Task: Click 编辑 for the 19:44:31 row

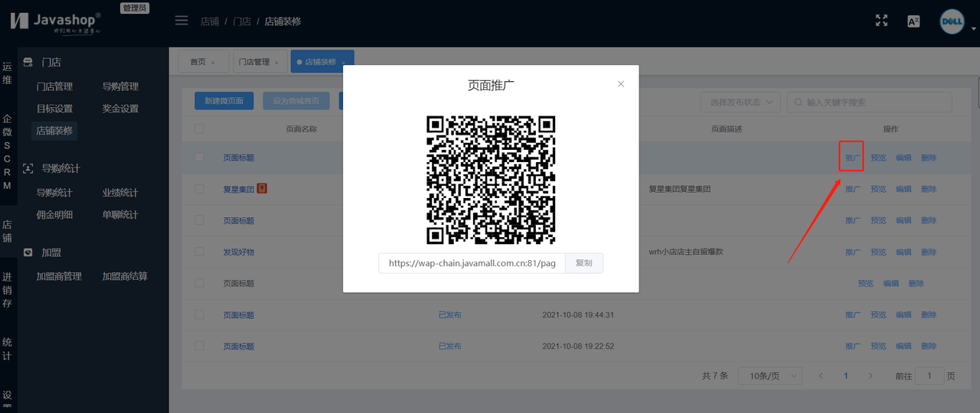Action: [903, 314]
